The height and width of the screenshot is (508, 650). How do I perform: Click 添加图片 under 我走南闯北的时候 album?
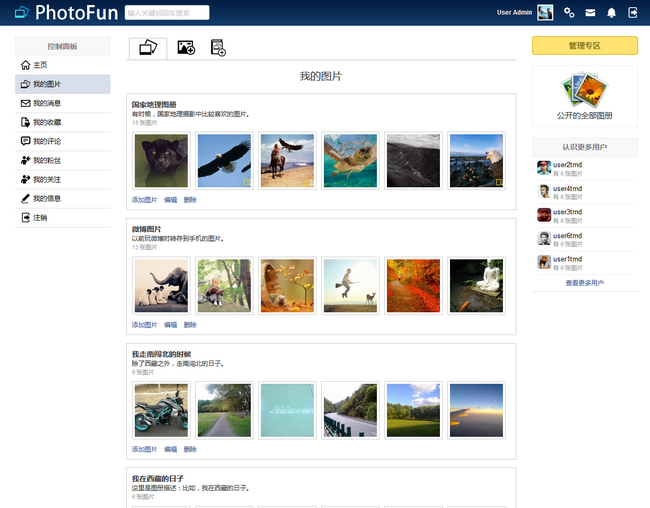144,449
